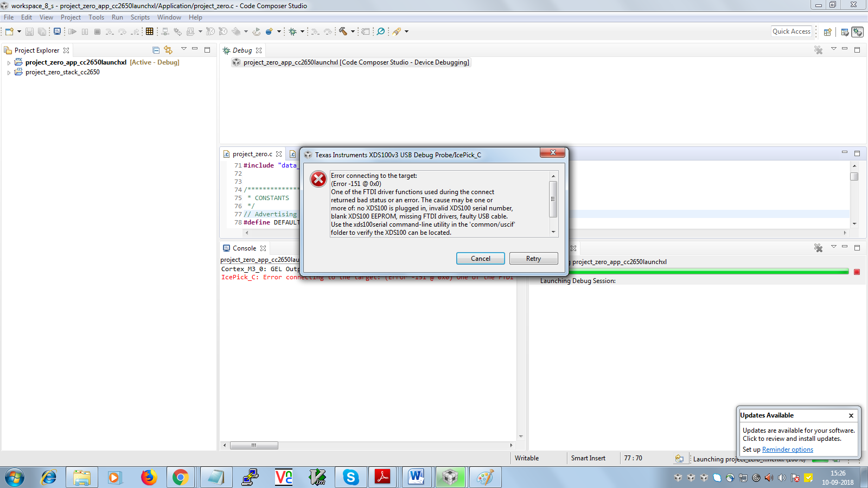
Task: Open the Build hammer dropdown arrow
Action: (353, 31)
